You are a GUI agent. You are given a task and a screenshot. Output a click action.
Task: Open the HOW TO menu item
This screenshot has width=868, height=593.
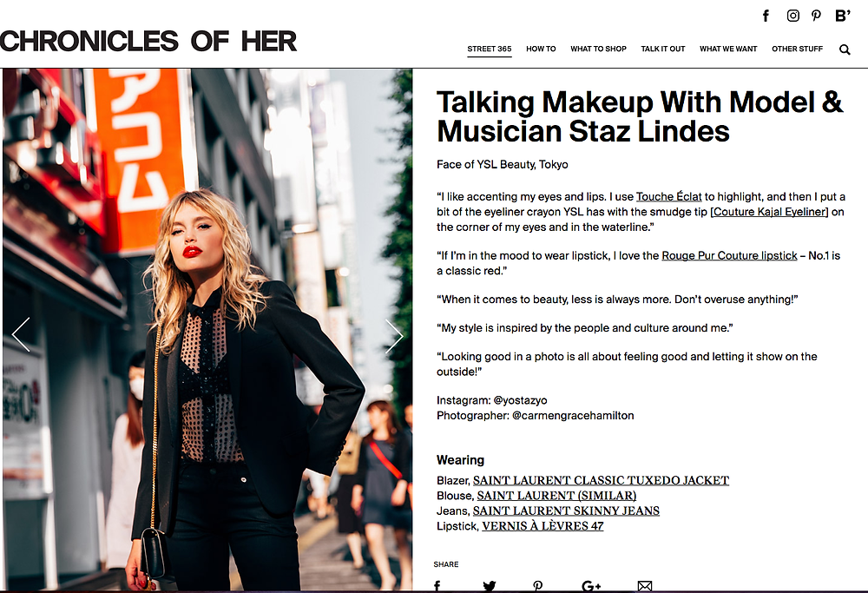pyautogui.click(x=541, y=49)
